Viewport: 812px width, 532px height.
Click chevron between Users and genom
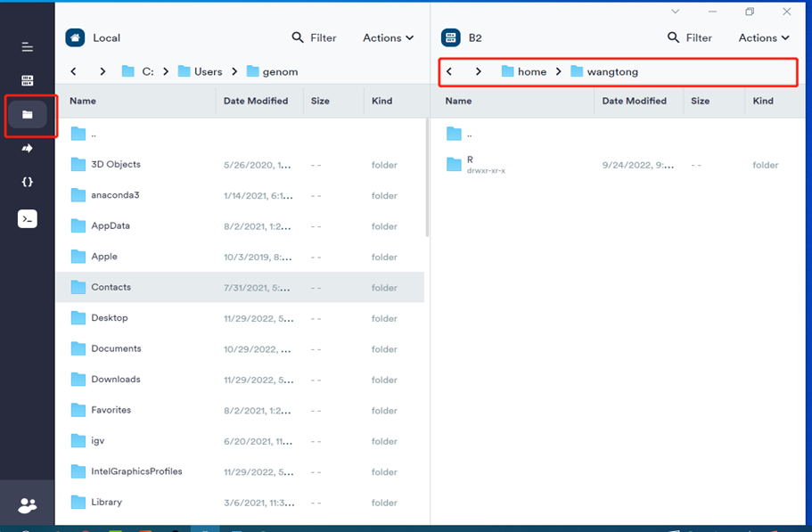click(x=234, y=71)
